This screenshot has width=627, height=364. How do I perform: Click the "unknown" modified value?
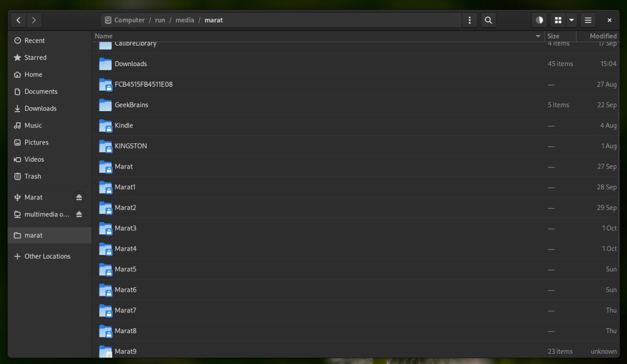(x=603, y=351)
